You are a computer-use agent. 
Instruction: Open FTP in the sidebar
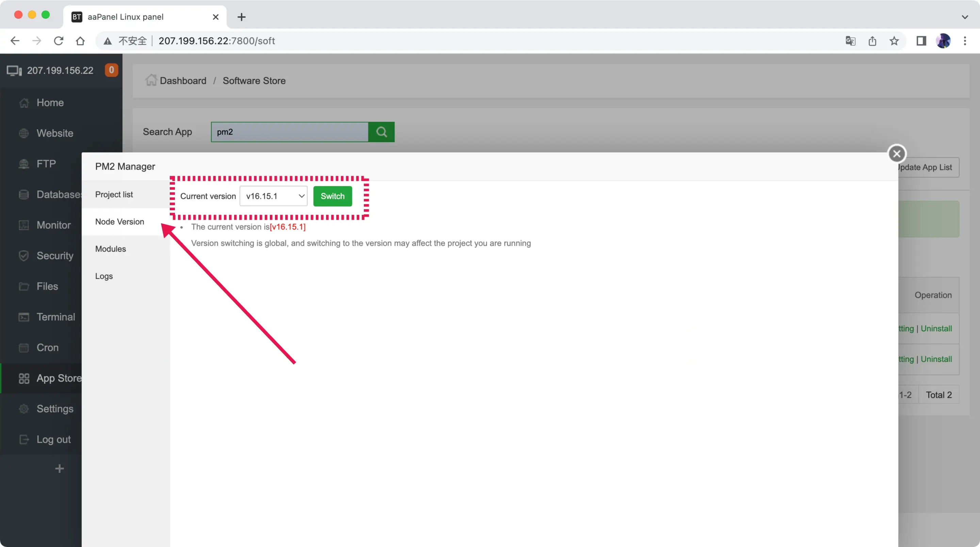pos(46,164)
